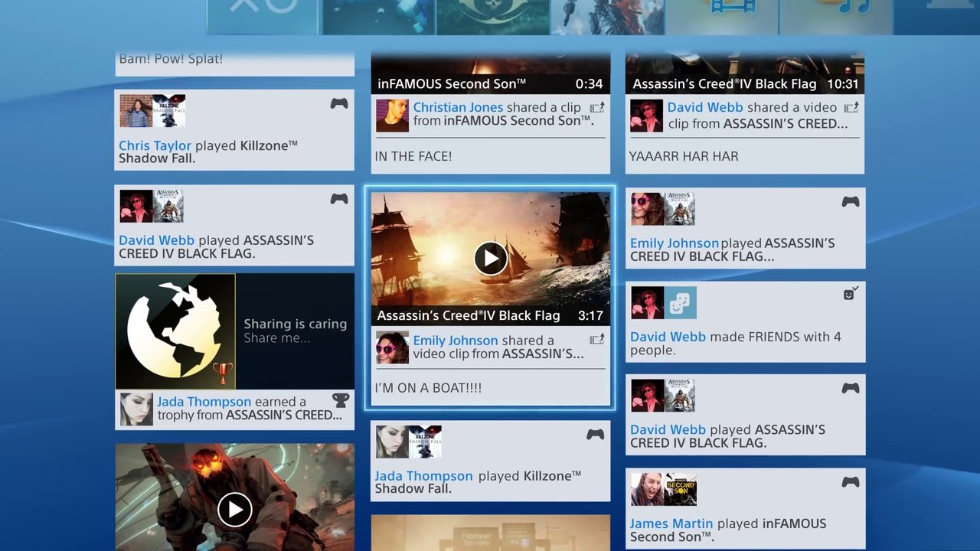Open James Martin's avatar picture
The height and width of the screenshot is (551, 980).
pos(647,489)
